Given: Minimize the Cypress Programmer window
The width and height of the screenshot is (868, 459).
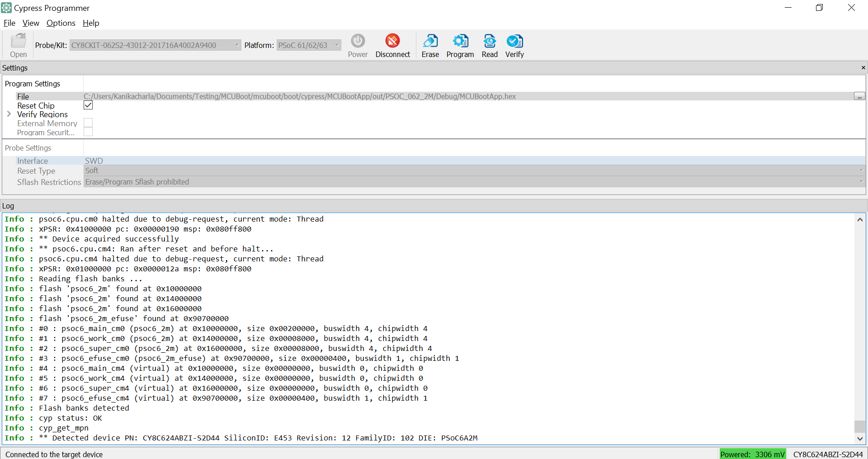Looking at the screenshot, I should 788,8.
